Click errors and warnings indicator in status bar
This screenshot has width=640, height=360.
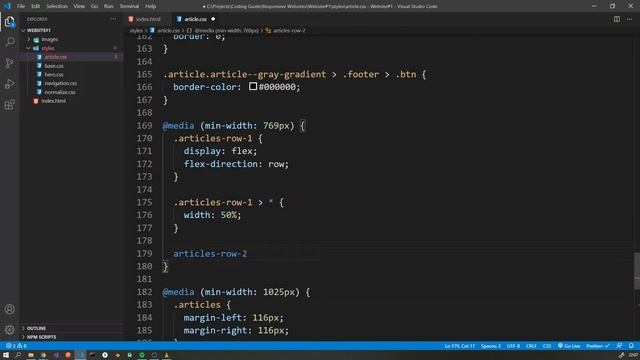[16, 346]
